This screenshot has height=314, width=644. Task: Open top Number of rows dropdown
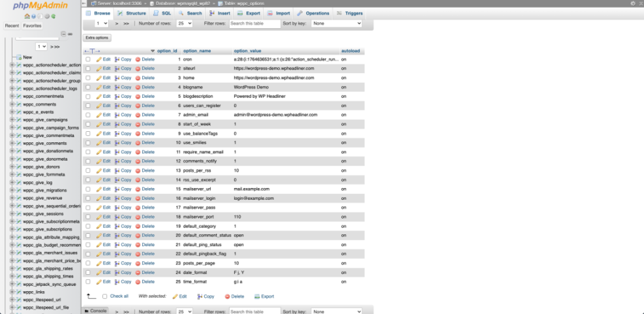click(185, 24)
